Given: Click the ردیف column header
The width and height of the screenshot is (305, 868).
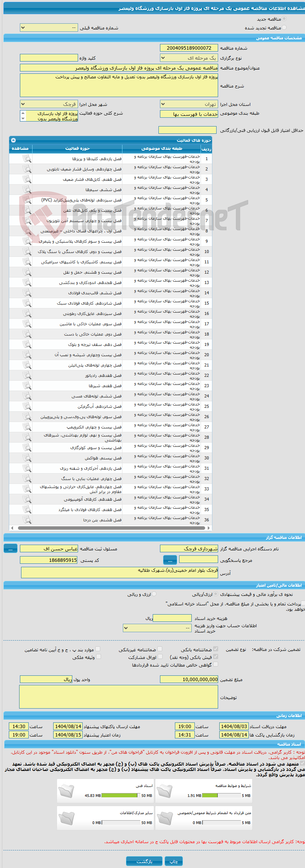Looking at the screenshot, I should coord(207,149).
